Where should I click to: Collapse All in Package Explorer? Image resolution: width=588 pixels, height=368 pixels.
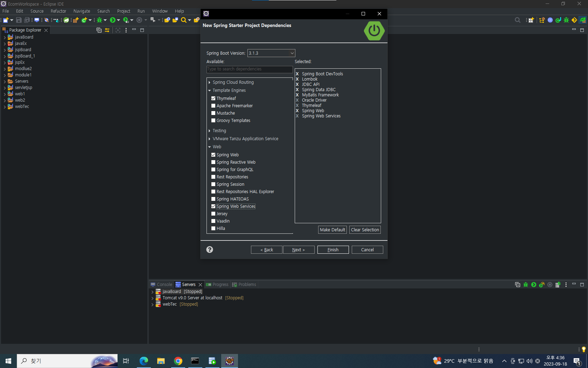99,30
